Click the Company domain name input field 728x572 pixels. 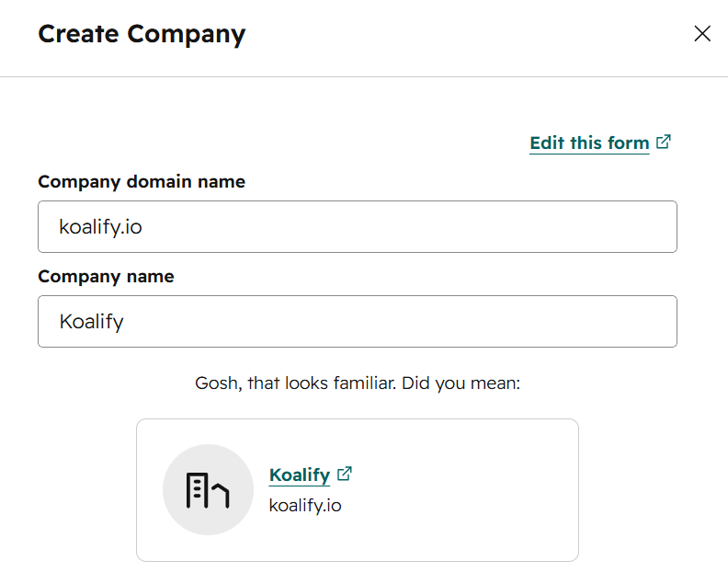tap(357, 226)
